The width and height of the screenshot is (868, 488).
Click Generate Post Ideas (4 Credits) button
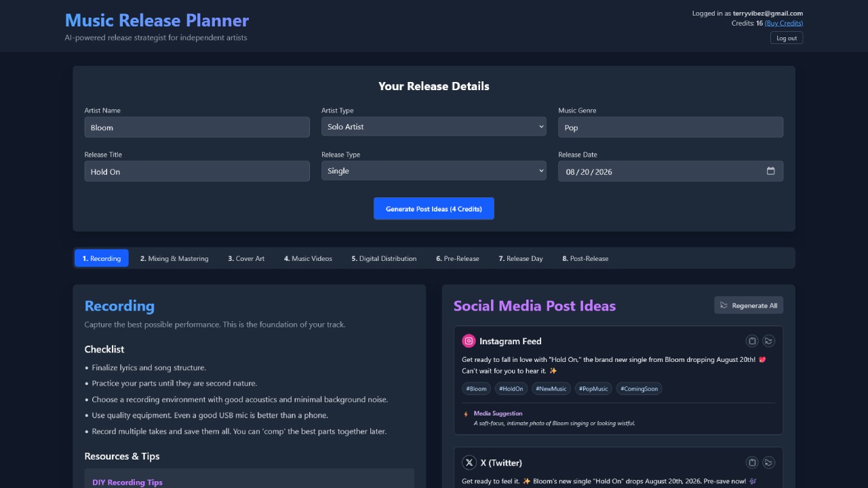click(x=433, y=209)
